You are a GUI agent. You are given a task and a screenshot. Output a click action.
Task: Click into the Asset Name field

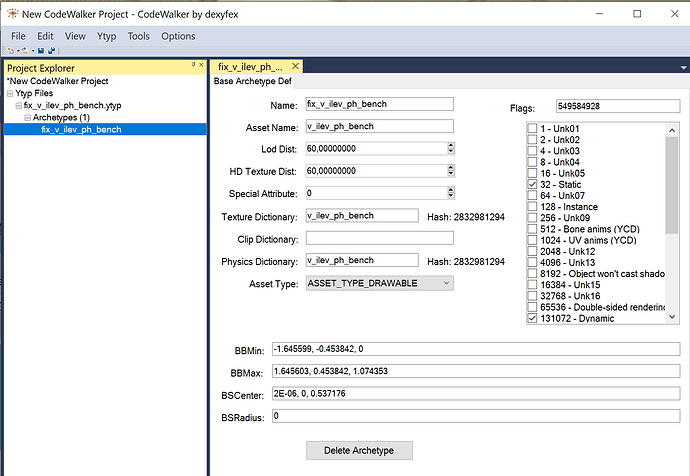click(x=379, y=126)
